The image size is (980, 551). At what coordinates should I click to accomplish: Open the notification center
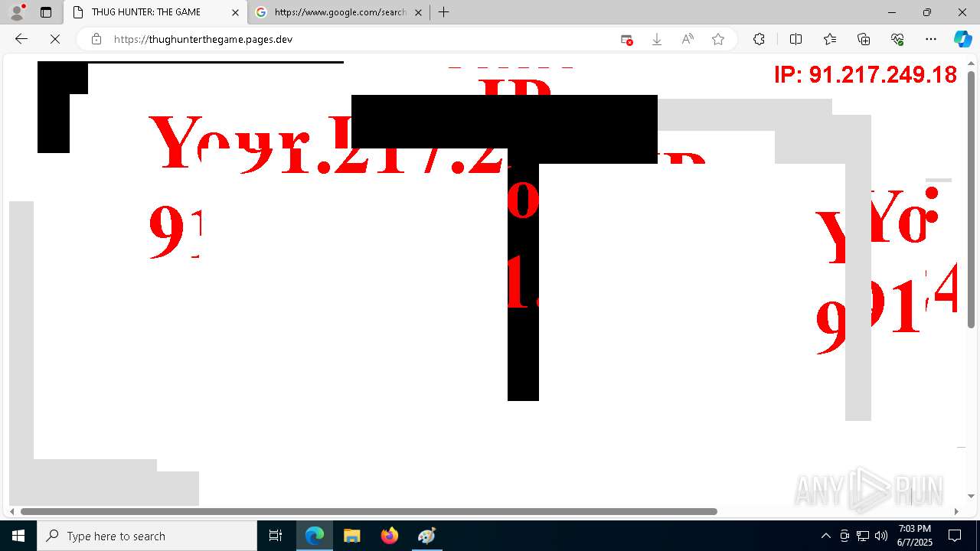point(955,536)
